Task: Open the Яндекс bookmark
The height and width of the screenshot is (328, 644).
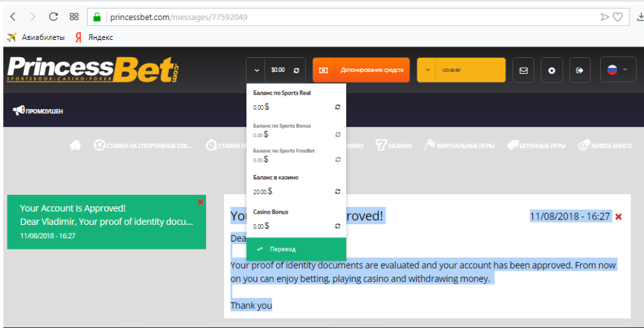Action: point(94,37)
